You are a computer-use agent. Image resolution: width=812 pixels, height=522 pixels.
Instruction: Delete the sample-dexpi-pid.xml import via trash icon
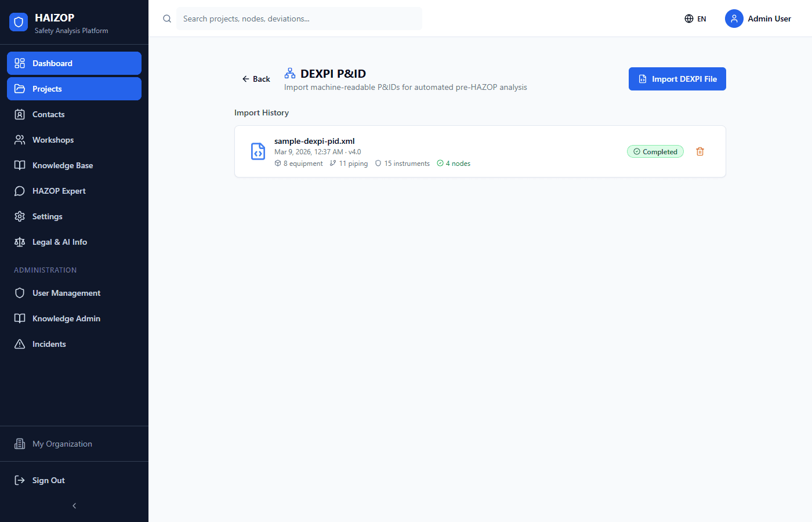coord(700,151)
